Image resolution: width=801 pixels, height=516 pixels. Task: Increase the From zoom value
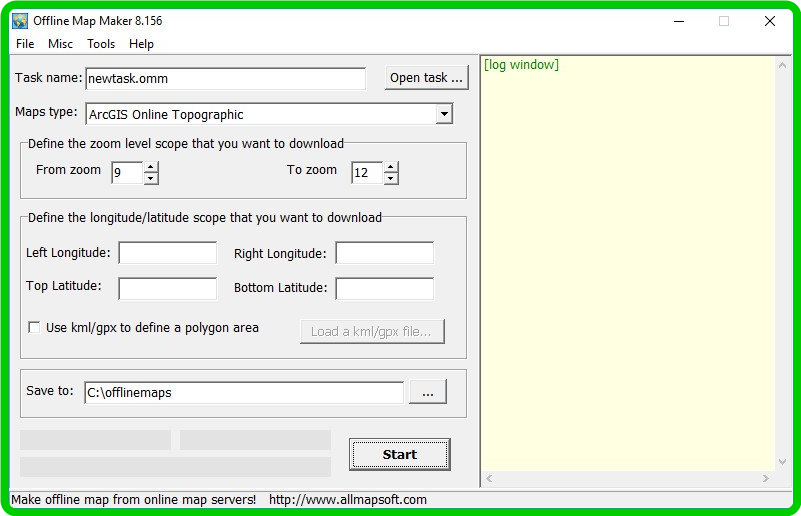(x=151, y=167)
